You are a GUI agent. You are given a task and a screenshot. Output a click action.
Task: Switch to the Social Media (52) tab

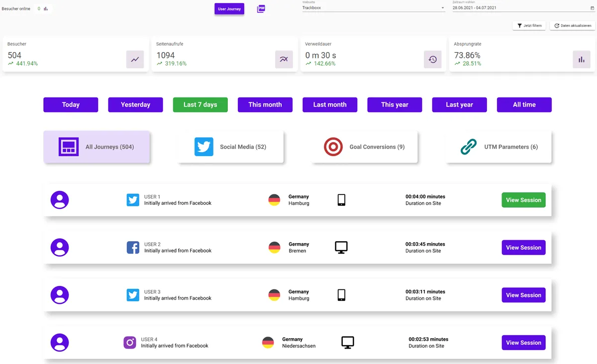point(229,147)
